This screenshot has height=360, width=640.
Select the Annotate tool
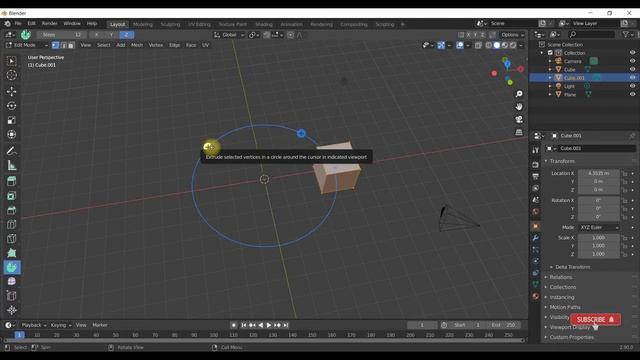click(11, 151)
